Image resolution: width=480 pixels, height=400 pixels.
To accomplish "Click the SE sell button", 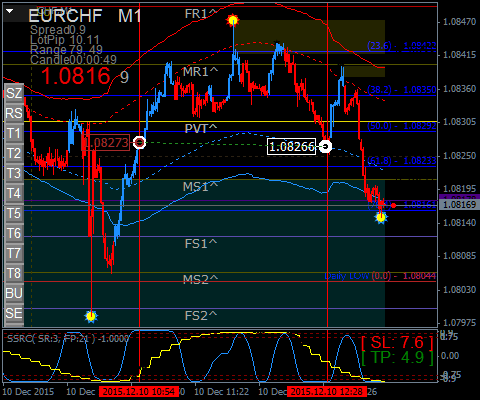I will (14, 313).
